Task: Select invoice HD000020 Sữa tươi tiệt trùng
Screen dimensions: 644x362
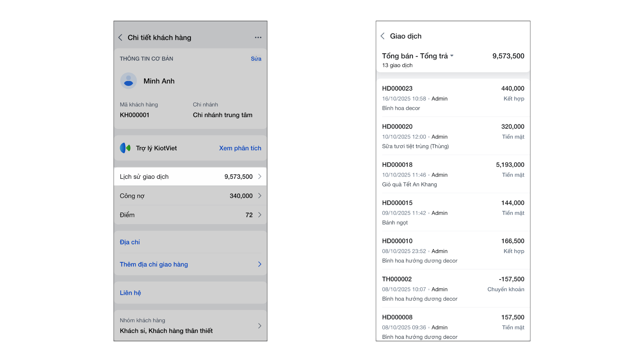Action: pos(453,136)
